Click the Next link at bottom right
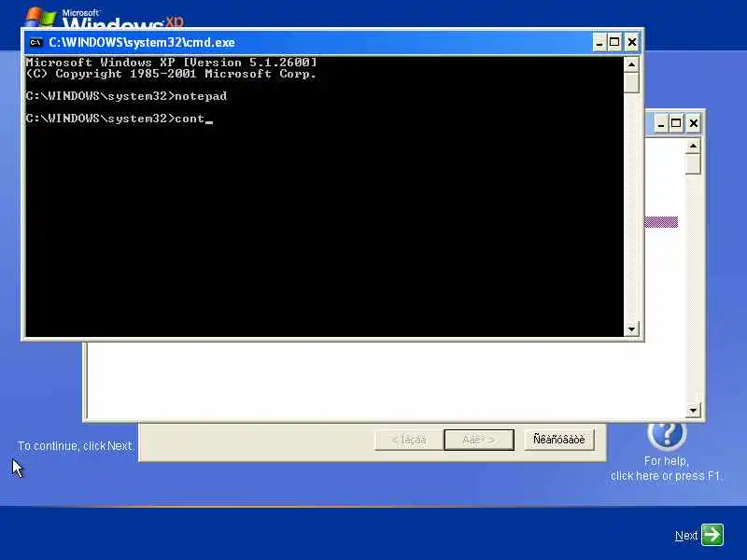 click(x=686, y=536)
